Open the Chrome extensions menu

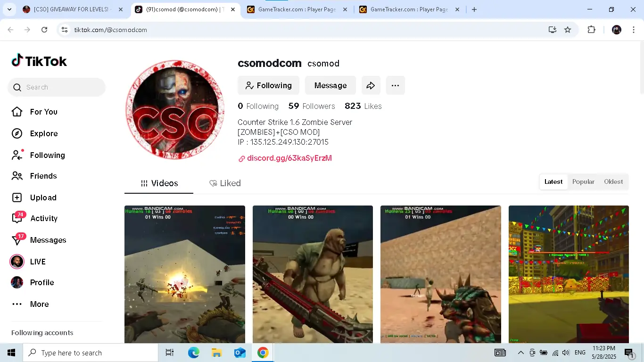[x=591, y=30]
